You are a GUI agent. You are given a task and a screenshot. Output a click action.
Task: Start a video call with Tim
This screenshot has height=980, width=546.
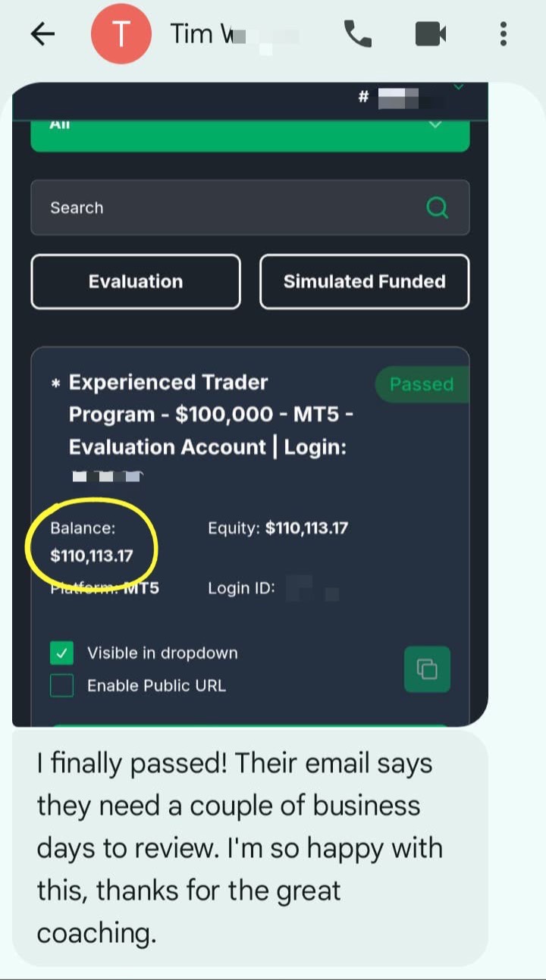click(x=431, y=34)
